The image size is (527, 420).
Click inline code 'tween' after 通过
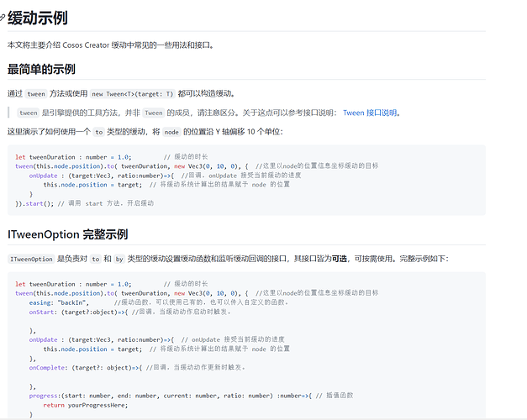pos(36,94)
